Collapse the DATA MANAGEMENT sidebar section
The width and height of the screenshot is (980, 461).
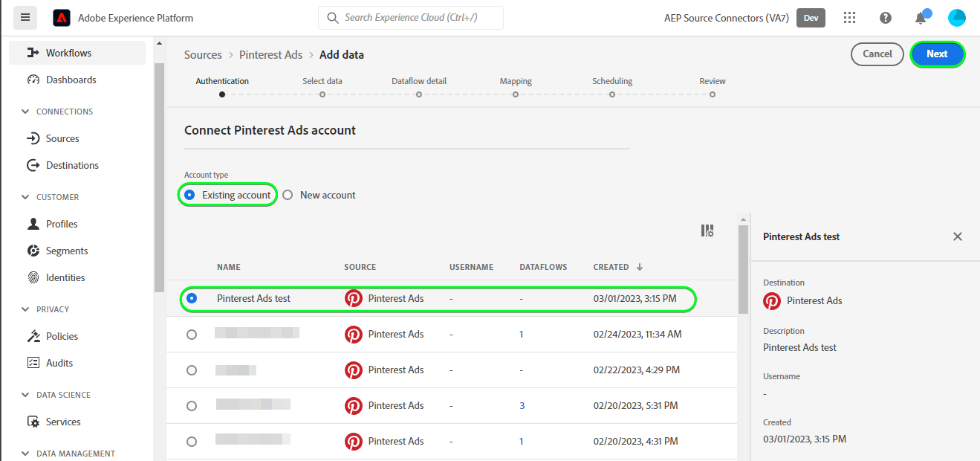click(25, 454)
